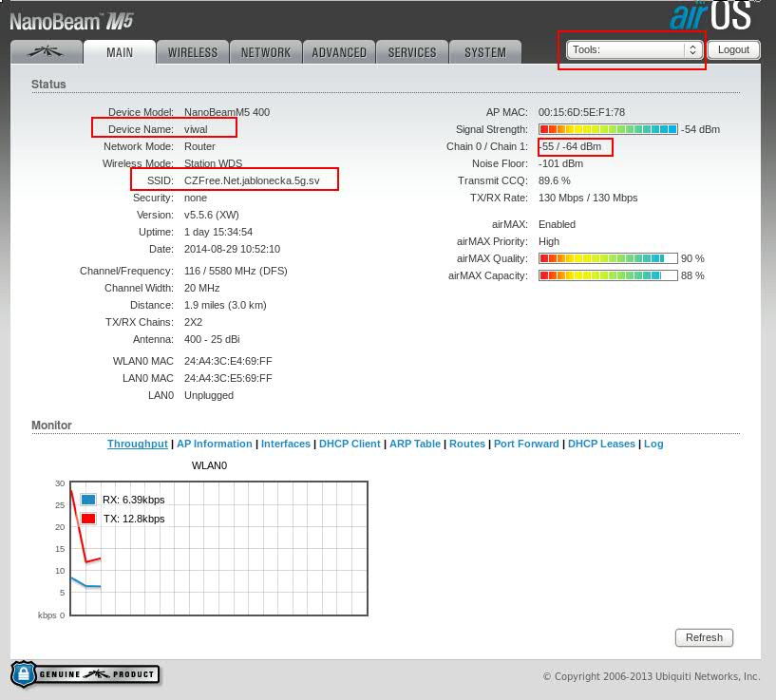Switch to the SYSTEM tab
The image size is (776, 700).
click(x=485, y=52)
